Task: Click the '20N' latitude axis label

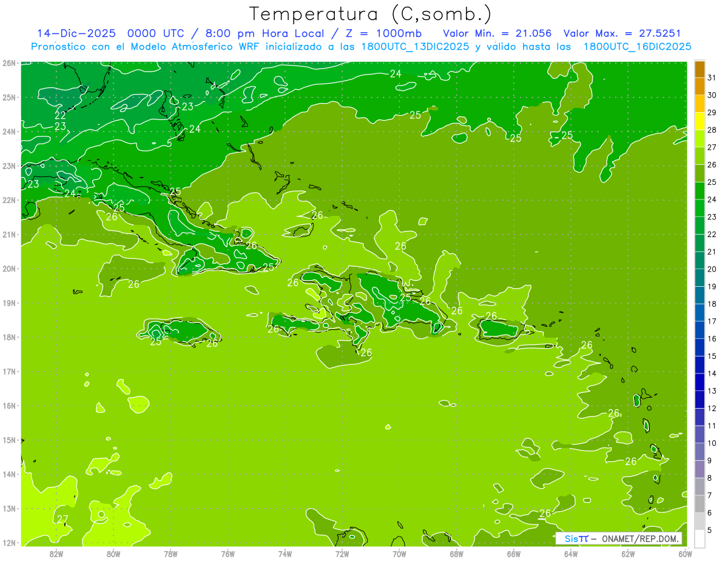Action: [x=8, y=269]
